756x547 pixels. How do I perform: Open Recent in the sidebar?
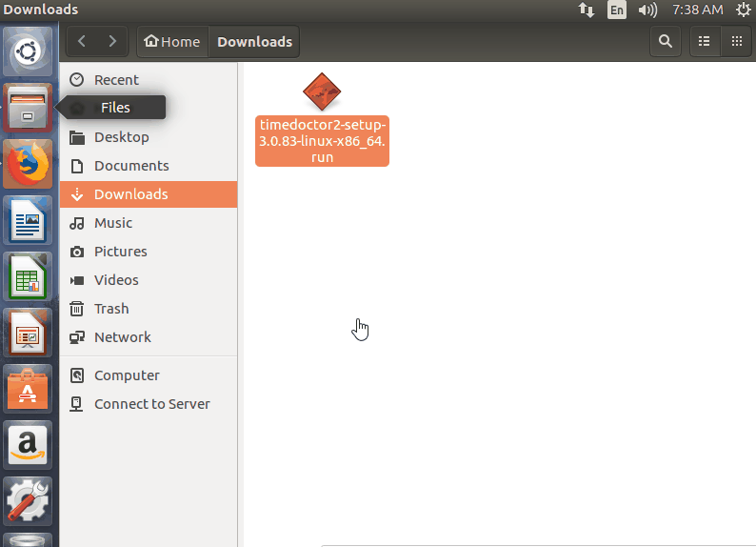(x=149, y=80)
